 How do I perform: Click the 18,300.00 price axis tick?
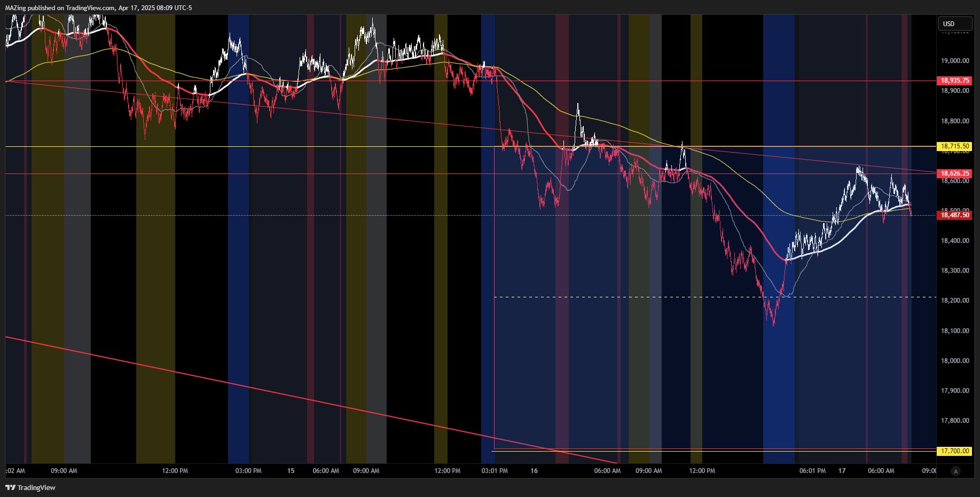click(x=955, y=271)
